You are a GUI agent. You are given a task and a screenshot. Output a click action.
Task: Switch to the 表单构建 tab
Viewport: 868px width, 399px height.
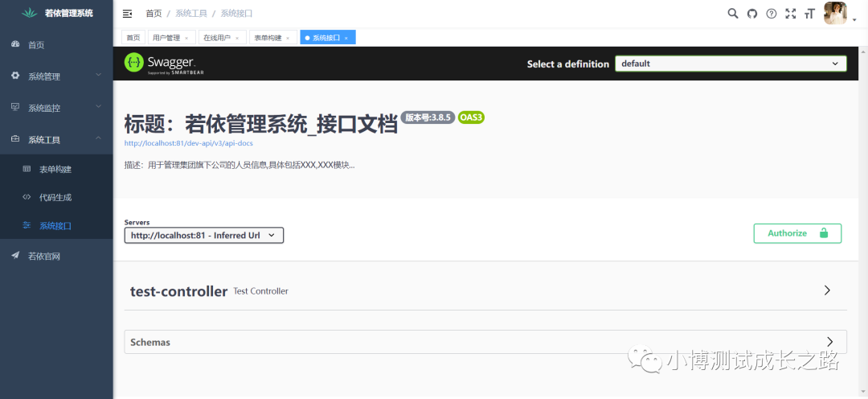272,38
